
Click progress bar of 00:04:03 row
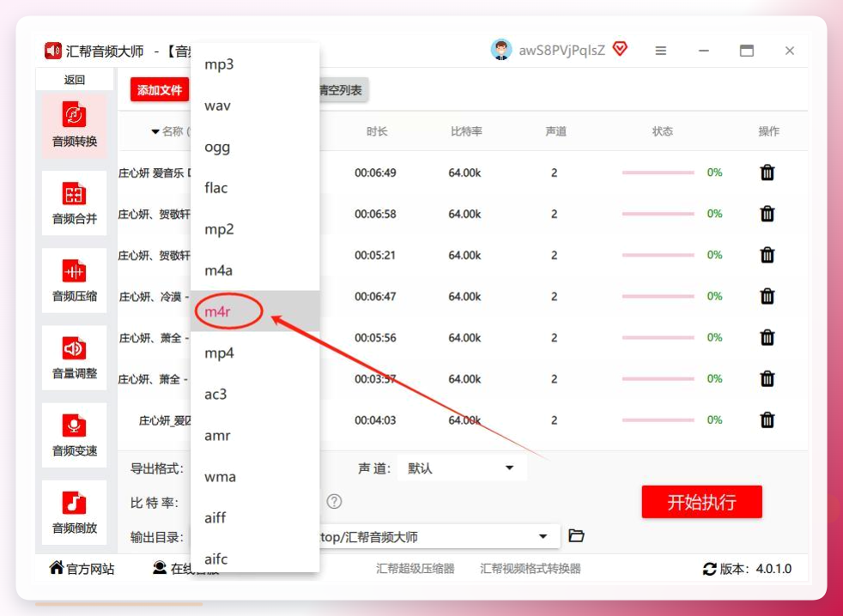pos(658,420)
